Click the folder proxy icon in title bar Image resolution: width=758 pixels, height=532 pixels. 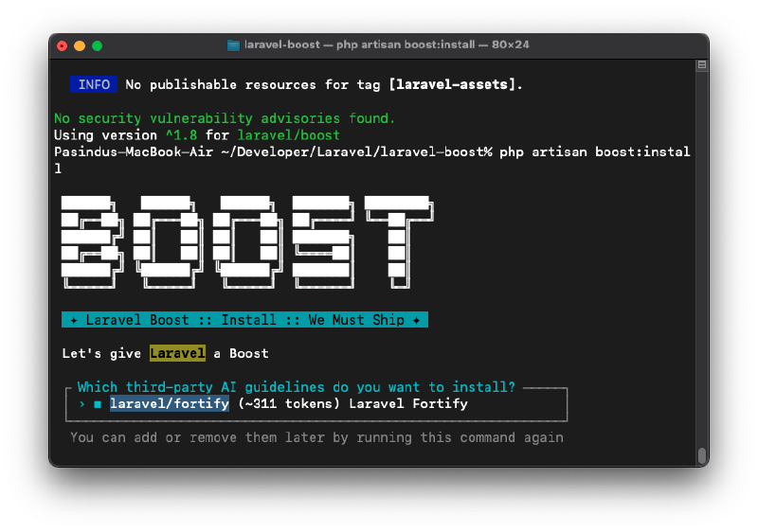(x=234, y=45)
